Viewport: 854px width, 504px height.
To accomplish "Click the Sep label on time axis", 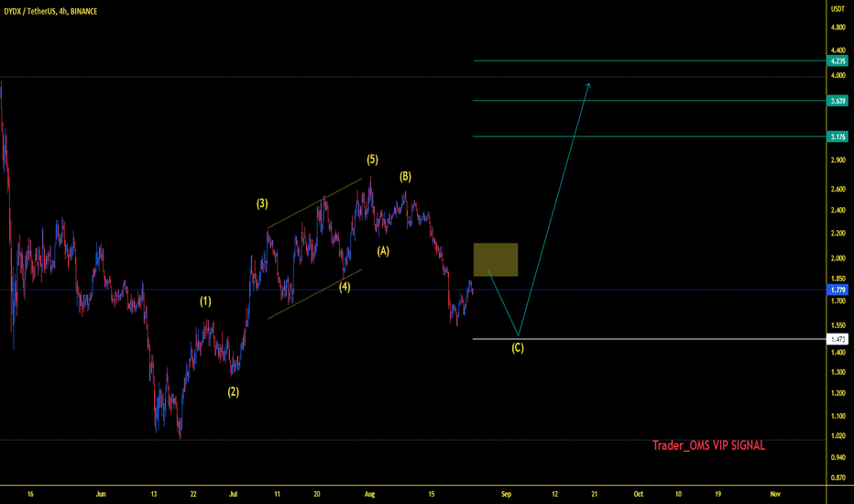I will tap(506, 494).
